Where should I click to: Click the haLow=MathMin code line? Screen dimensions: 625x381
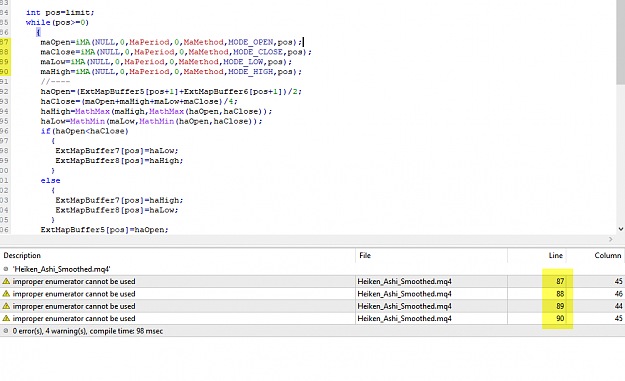pos(151,121)
